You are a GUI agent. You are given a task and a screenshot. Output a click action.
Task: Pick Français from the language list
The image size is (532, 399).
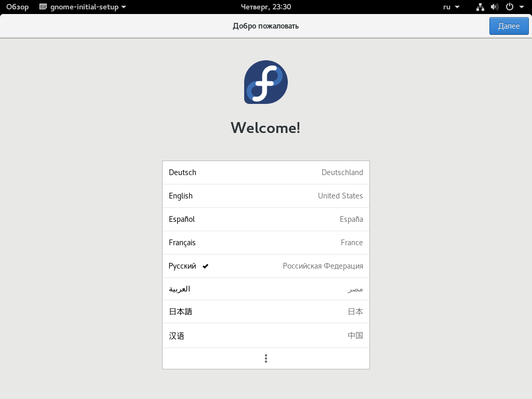click(266, 243)
